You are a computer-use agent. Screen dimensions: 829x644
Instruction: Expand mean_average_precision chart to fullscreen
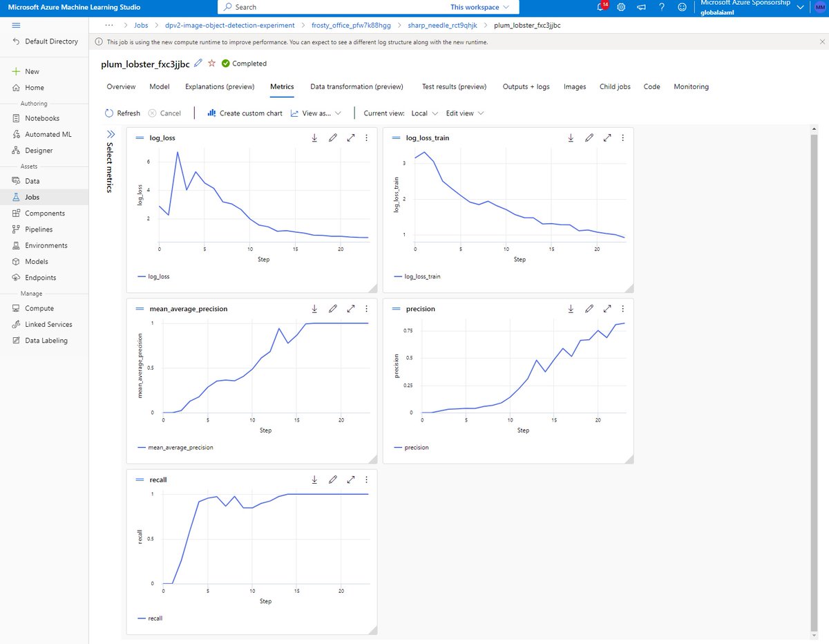(351, 309)
